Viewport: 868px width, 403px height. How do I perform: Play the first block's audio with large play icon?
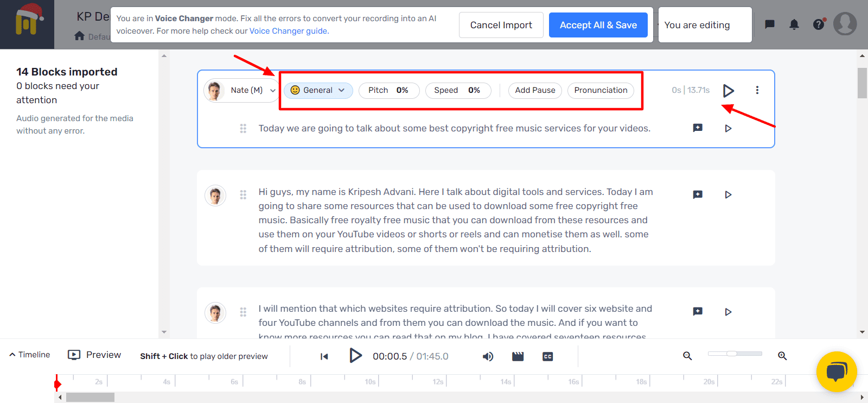coord(728,91)
